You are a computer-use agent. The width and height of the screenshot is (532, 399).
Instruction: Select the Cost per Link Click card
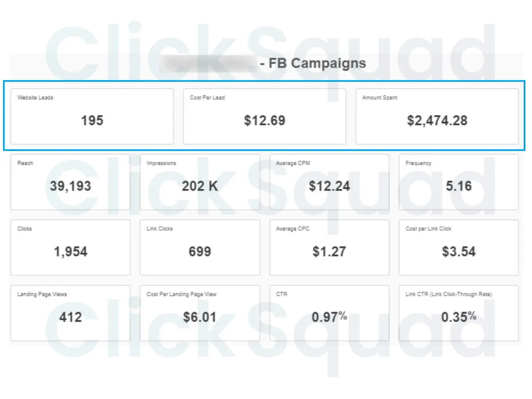point(459,247)
